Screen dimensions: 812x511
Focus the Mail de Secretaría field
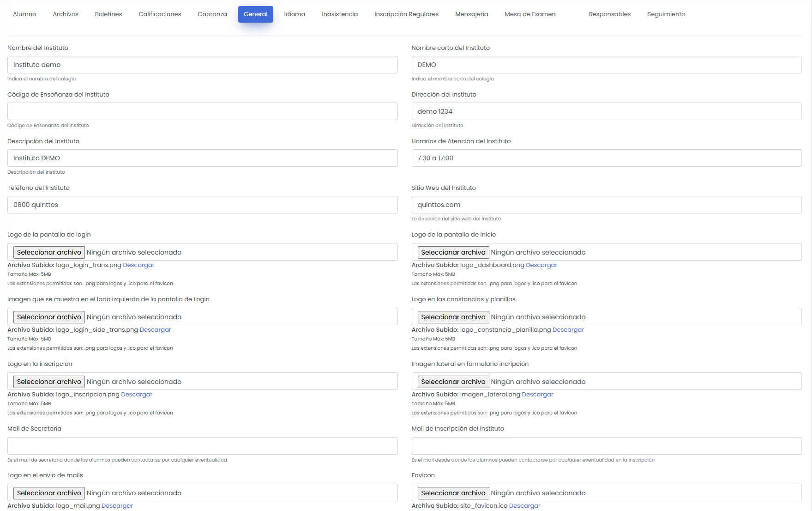[203, 446]
